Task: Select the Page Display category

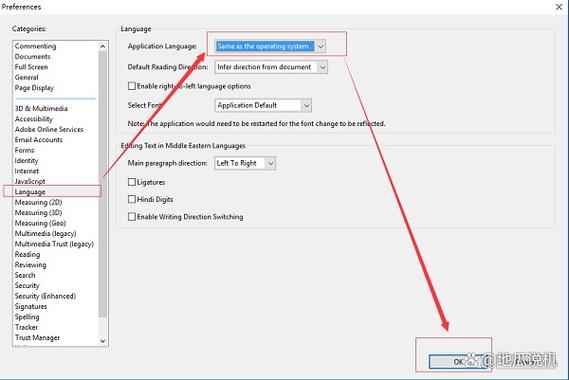Action: point(34,88)
